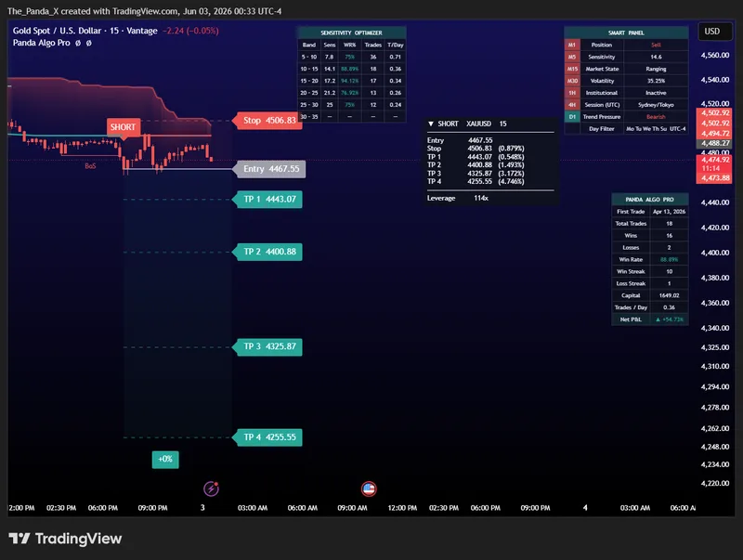Click the TP 4 4255.55 target label

click(x=269, y=437)
